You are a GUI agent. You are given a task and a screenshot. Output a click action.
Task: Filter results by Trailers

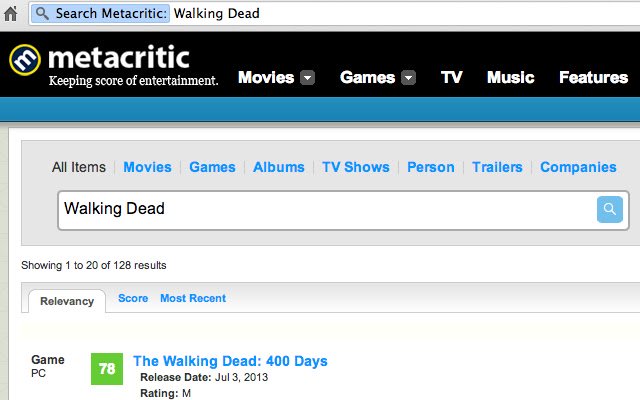497,167
